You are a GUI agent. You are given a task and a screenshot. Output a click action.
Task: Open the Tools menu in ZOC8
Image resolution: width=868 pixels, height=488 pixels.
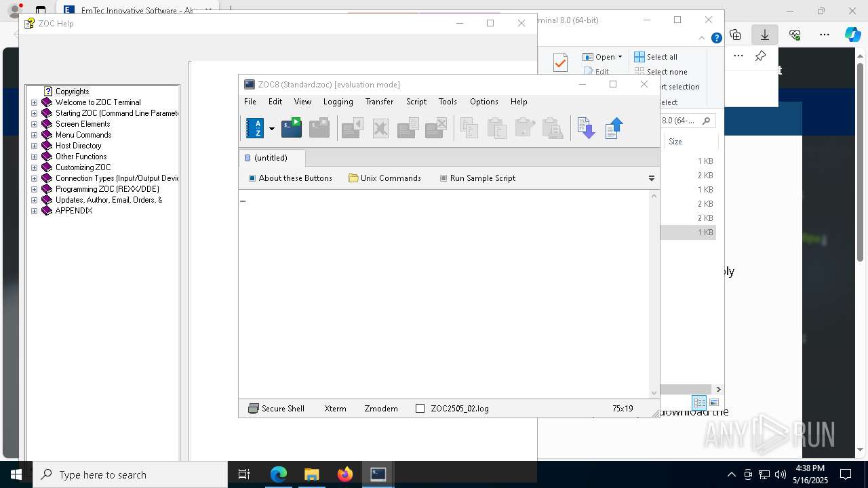(448, 102)
